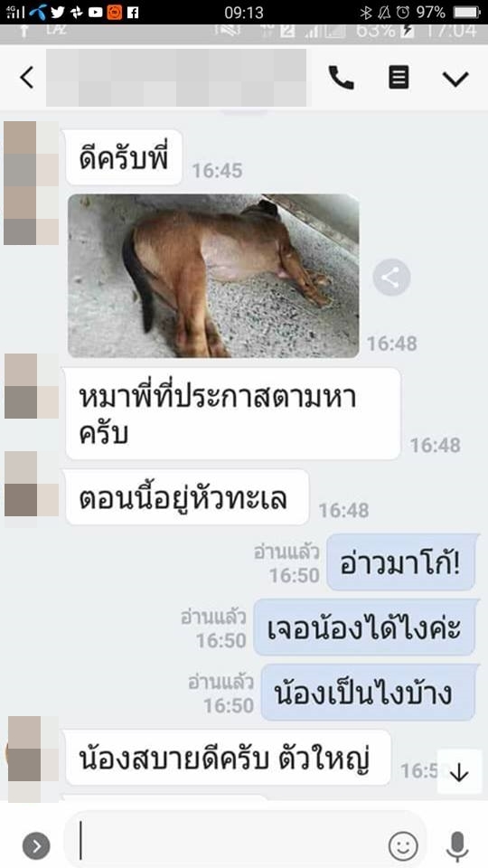Open the emoji sticker picker
488x868 pixels.
[x=403, y=845]
